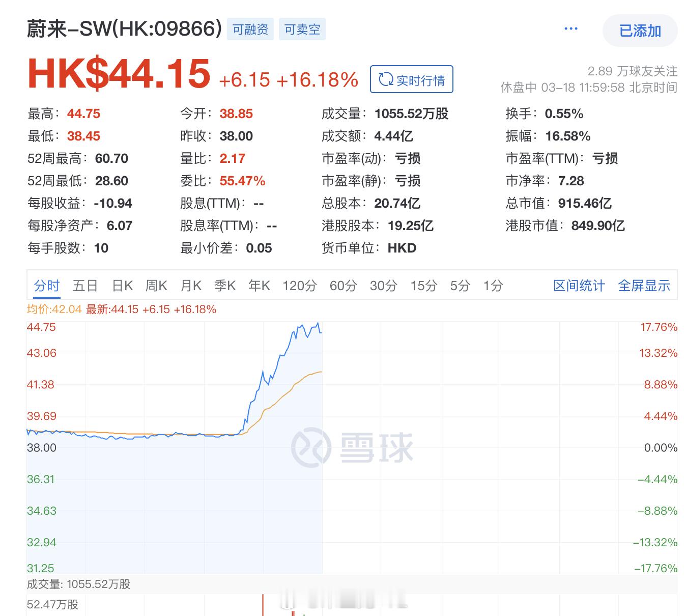Screen dimensions: 686x616
Task: Click the three-dot more options icon
Action: 571,29
